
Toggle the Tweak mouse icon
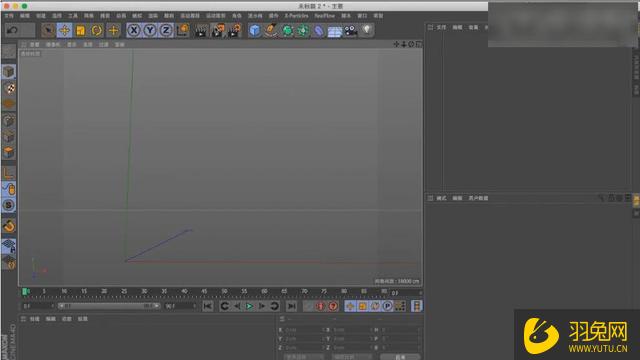point(9,189)
